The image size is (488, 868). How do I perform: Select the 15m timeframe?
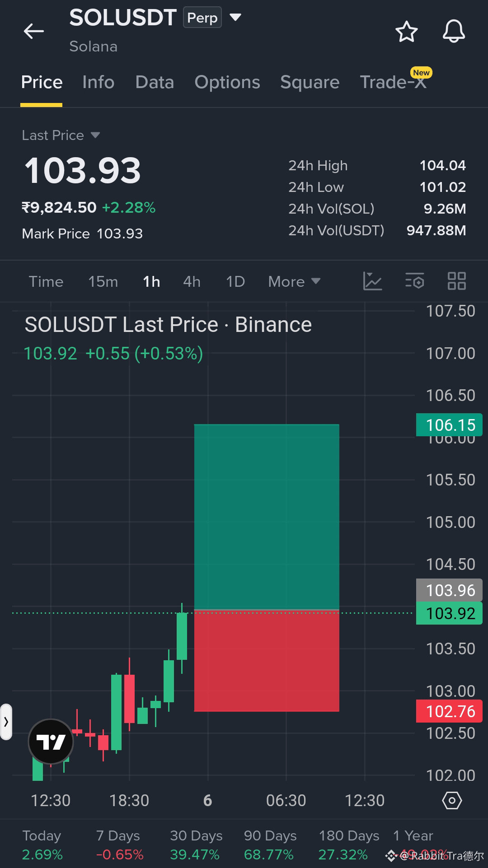[x=103, y=281]
